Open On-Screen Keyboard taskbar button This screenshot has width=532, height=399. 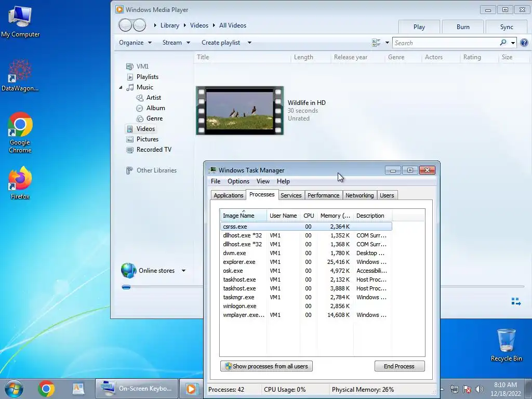coord(137,389)
